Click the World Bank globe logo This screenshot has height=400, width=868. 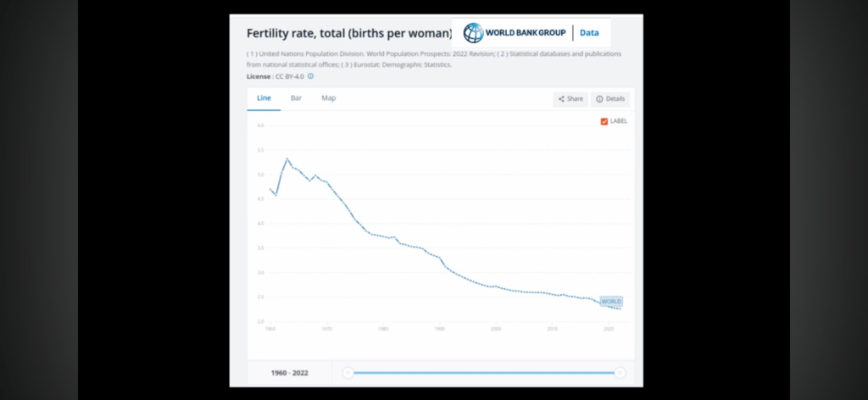[473, 34]
